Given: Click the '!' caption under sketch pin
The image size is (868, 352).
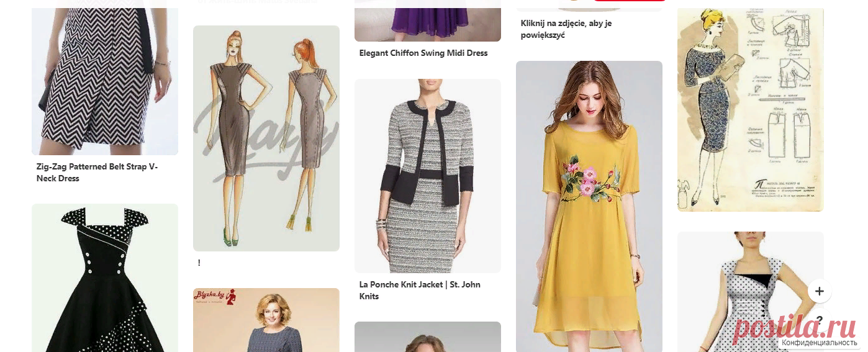Looking at the screenshot, I should click(x=199, y=263).
